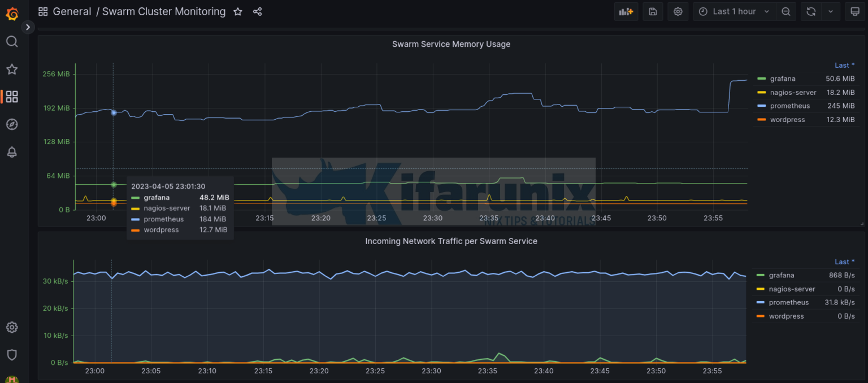Enable kiosk TV mode from the toolbar
The image size is (868, 383).
[855, 11]
